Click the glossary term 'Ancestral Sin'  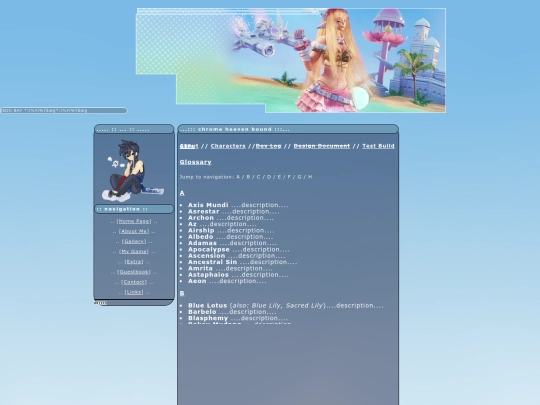tap(212, 262)
